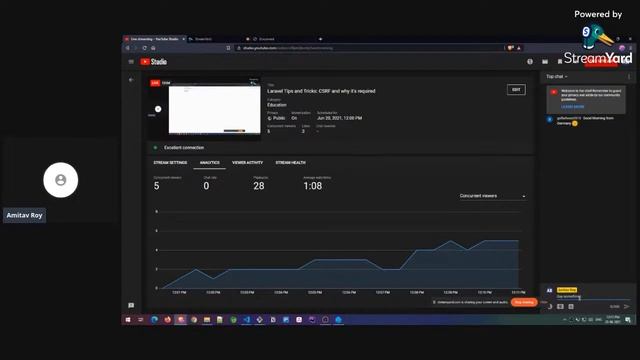Open File Explorer from the taskbar
This screenshot has height=360, width=640.
point(207,320)
